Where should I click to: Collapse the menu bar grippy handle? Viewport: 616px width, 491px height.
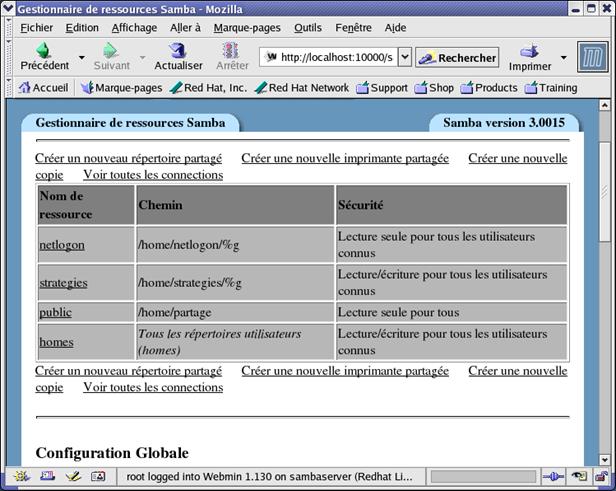click(x=9, y=27)
